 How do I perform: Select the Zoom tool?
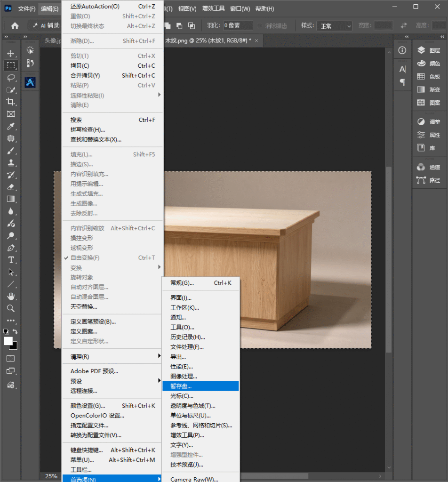(x=11, y=308)
